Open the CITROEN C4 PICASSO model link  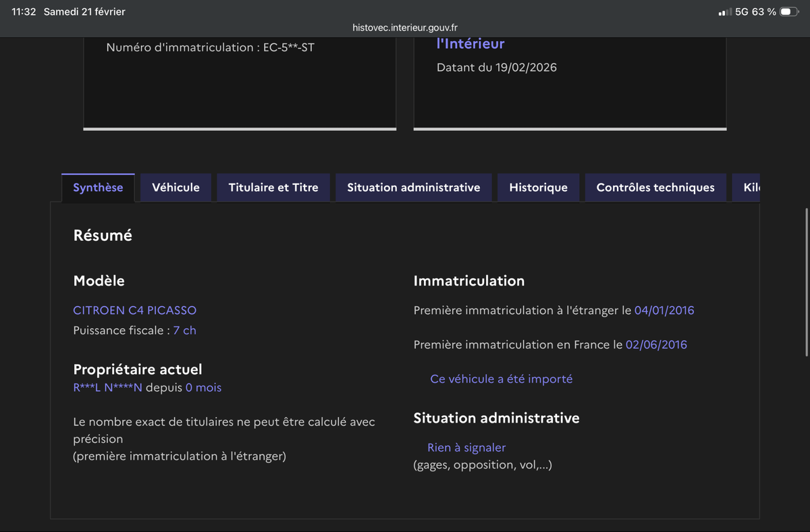(x=134, y=310)
